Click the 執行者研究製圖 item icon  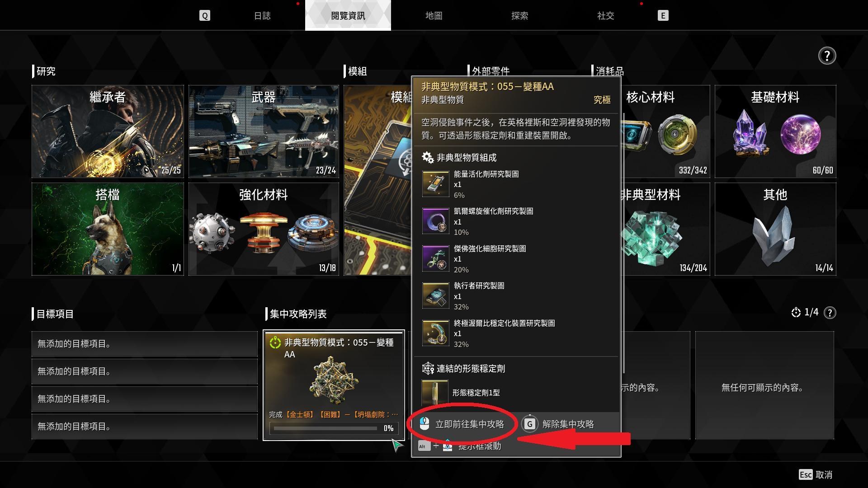pos(435,296)
